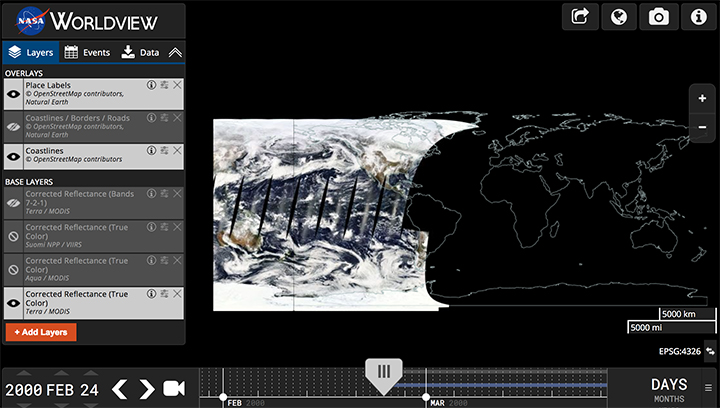
Task: Open options for Coastlines layer
Action: [164, 150]
